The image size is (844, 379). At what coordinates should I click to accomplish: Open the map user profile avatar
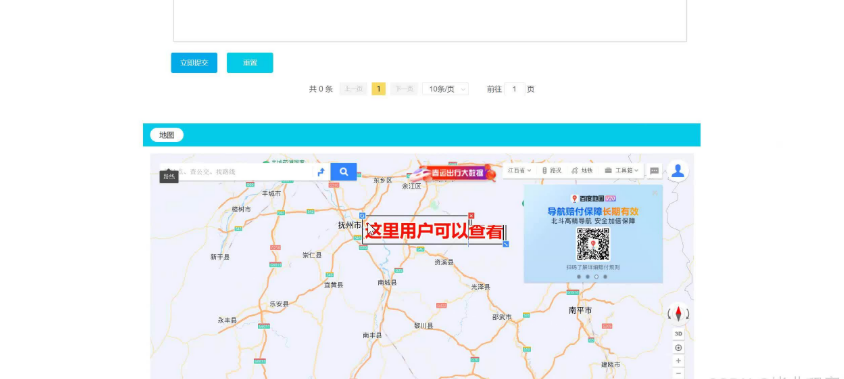tap(678, 171)
